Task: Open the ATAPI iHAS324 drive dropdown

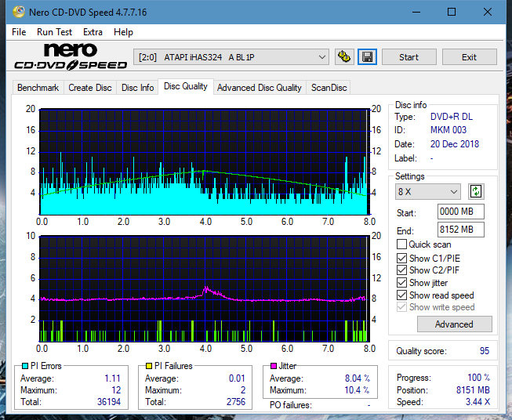Action: click(231, 57)
